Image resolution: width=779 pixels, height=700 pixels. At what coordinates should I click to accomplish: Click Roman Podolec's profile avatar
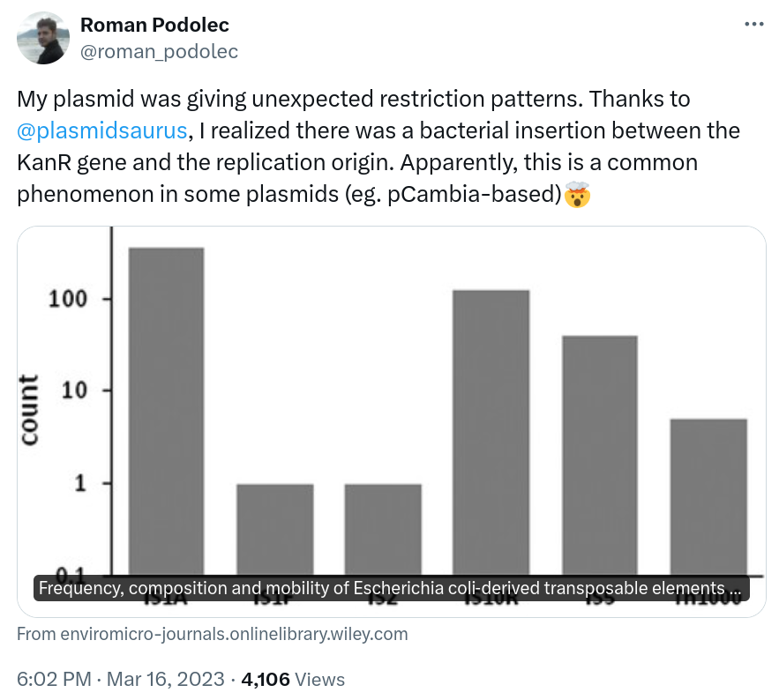coord(43,37)
